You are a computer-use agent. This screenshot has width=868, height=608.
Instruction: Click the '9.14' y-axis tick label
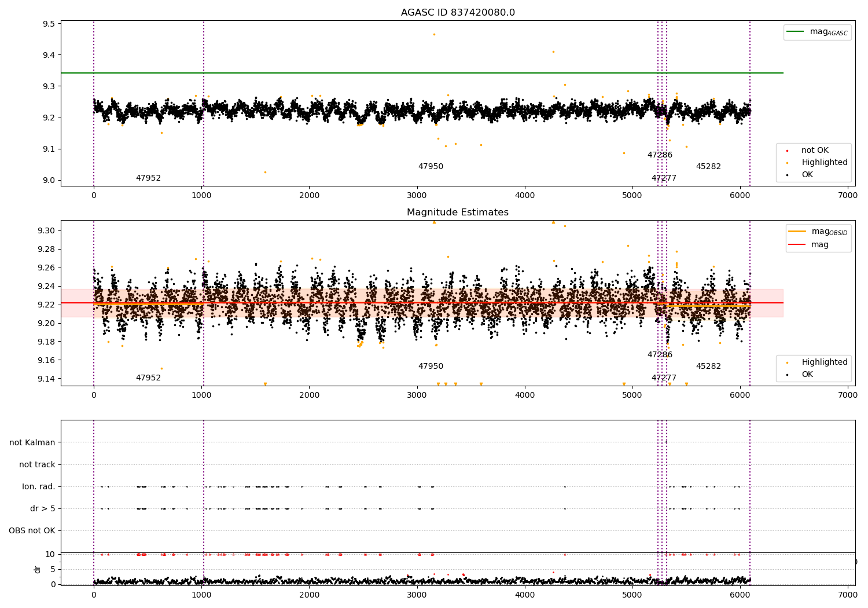tap(46, 379)
